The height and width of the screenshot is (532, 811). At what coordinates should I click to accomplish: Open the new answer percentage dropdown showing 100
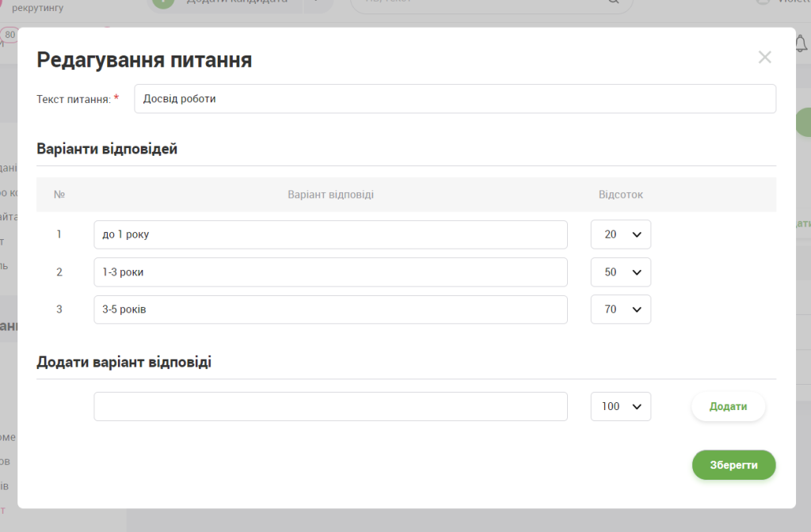pyautogui.click(x=621, y=406)
